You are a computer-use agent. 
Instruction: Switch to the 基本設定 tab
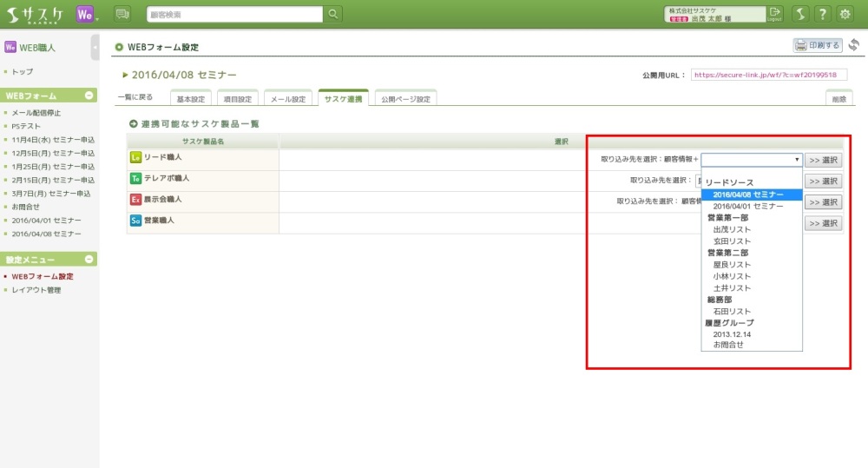(192, 99)
